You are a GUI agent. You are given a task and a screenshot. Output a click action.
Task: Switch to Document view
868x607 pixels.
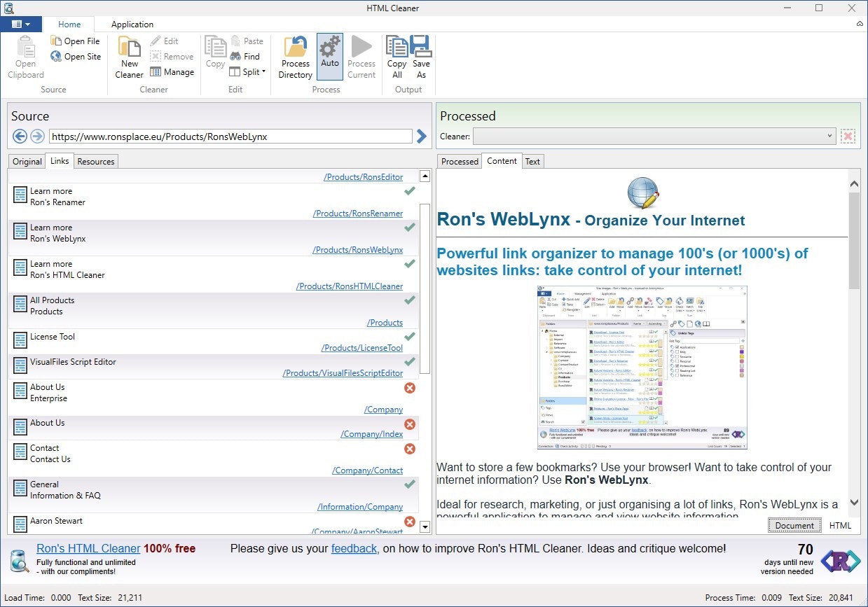pos(794,525)
